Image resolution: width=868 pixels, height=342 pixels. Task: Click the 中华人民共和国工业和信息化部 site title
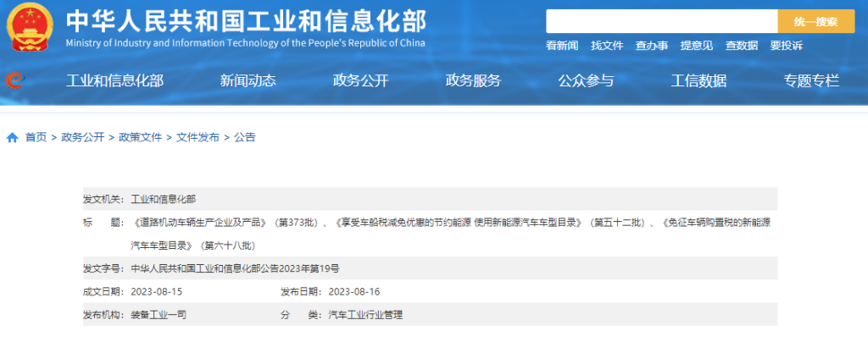[247, 21]
